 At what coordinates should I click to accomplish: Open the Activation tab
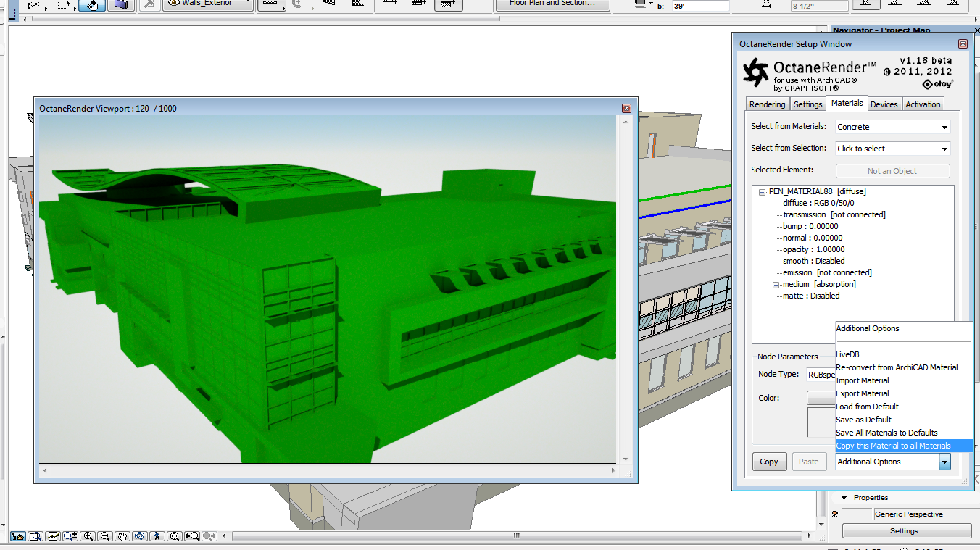[x=923, y=104]
